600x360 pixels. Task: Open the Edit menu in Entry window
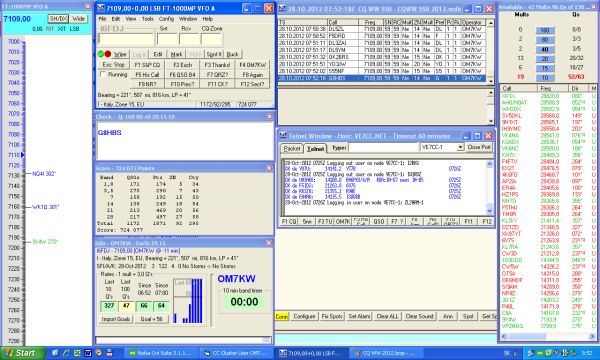(x=116, y=19)
